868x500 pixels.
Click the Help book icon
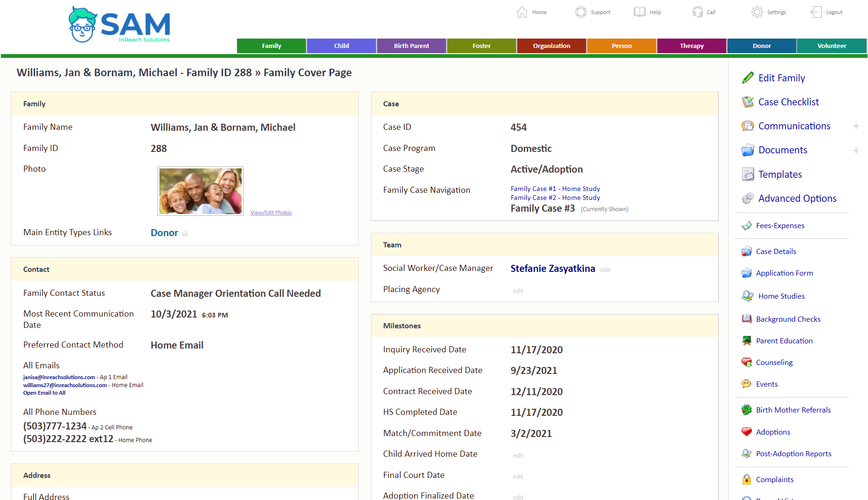639,12
